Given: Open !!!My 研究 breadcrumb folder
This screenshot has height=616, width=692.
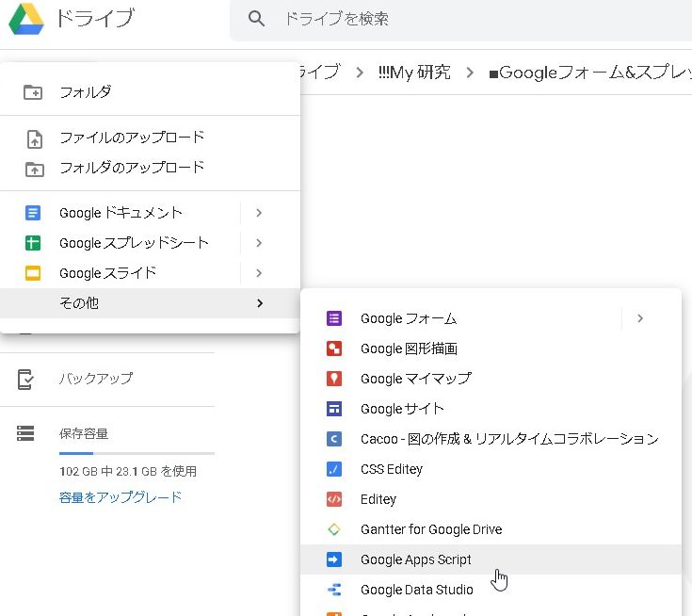Looking at the screenshot, I should pos(413,73).
